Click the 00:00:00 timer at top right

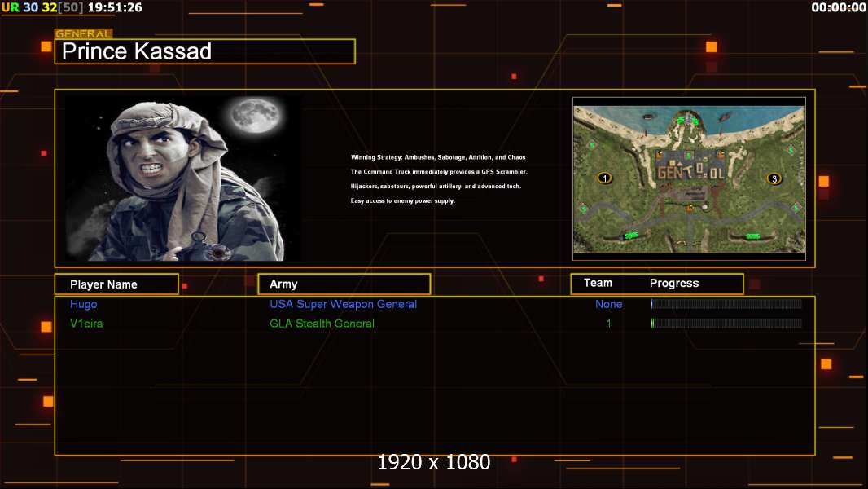click(839, 8)
